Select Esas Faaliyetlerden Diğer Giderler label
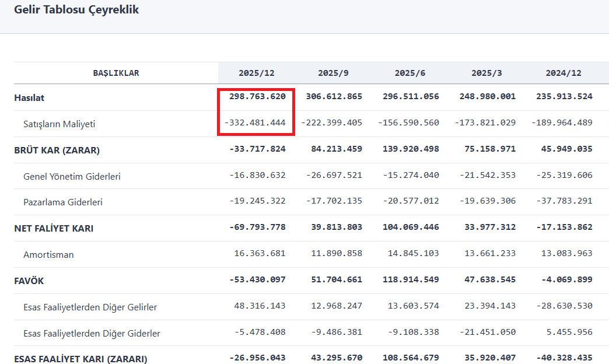Image resolution: width=609 pixels, height=364 pixels. (92, 333)
